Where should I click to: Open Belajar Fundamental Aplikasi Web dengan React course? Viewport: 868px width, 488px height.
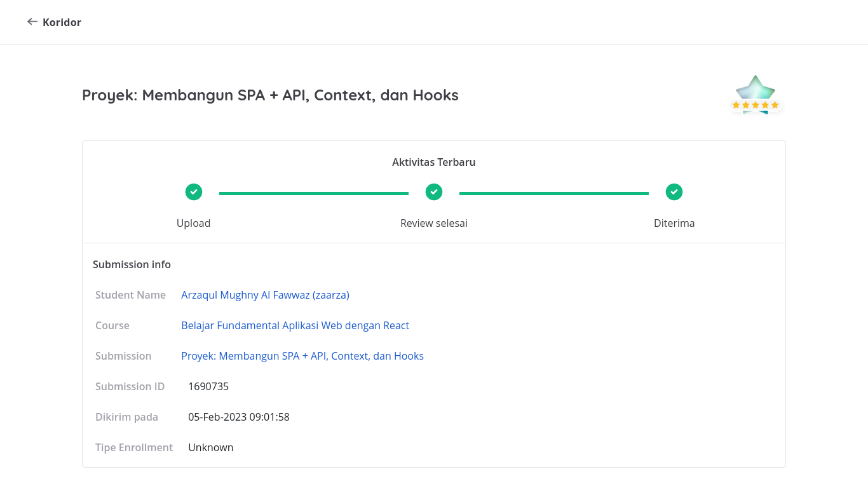pyautogui.click(x=295, y=325)
